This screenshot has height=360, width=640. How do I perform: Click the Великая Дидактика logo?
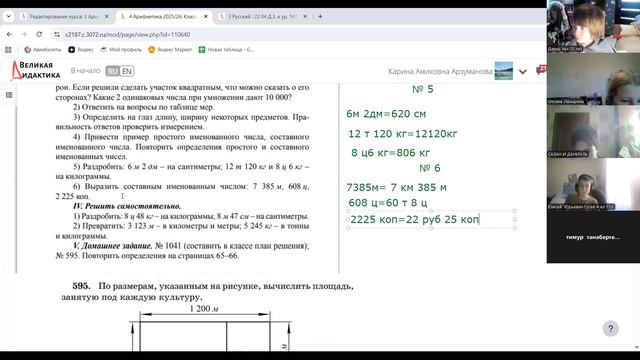tap(36, 70)
